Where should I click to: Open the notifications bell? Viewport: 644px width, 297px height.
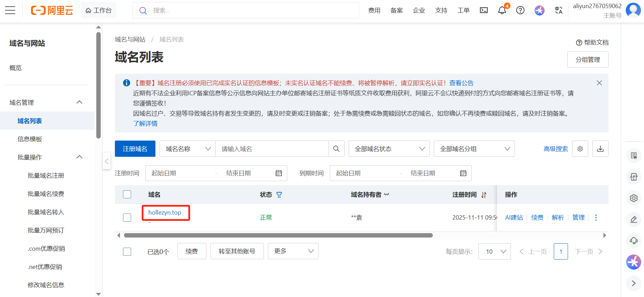[502, 10]
